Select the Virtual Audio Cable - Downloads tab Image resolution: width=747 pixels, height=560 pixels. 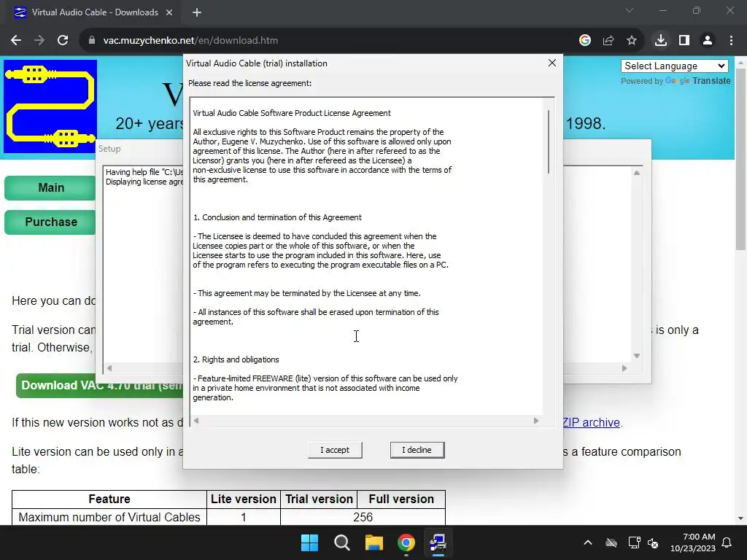tap(94, 12)
